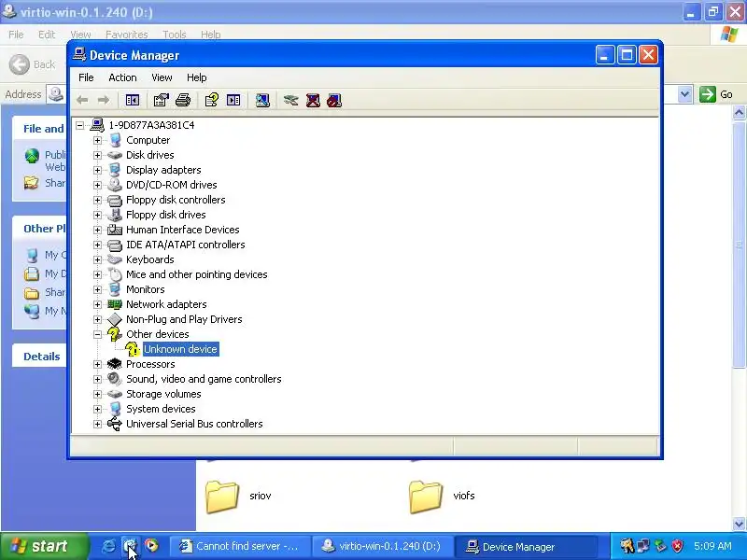Click the network connection tray icon

[643, 546]
